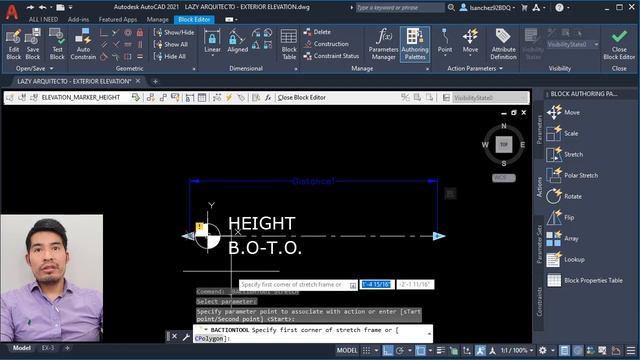Screen dimensions: 640x360
Task: Select Scale action in authoring palette
Action: [562, 133]
